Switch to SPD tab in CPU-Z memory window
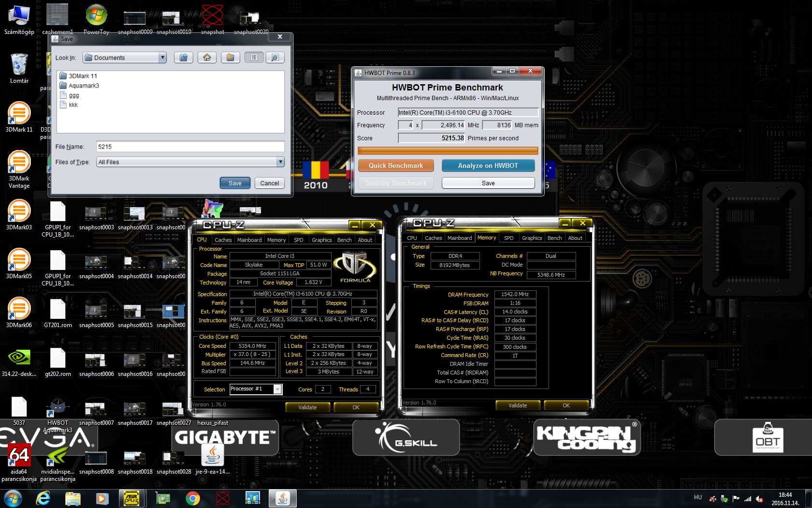The width and height of the screenshot is (812, 508). (508, 238)
